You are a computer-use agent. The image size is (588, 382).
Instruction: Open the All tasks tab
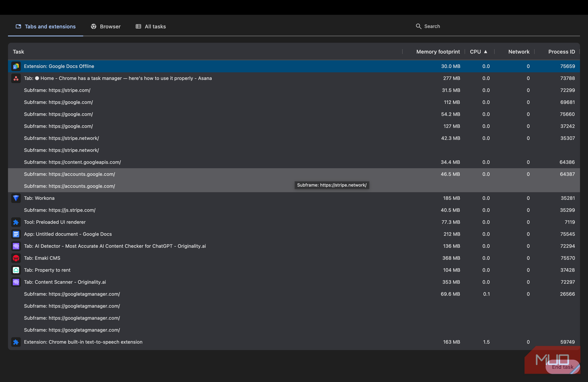click(x=151, y=26)
